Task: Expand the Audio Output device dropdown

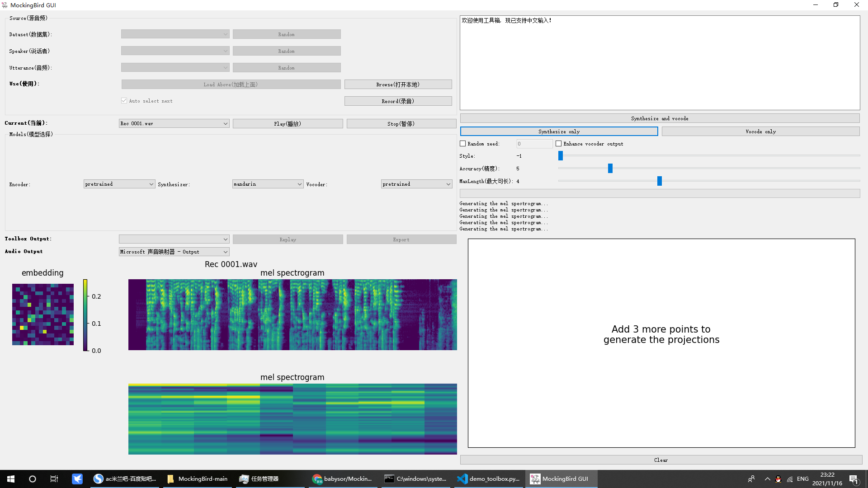Action: (174, 252)
